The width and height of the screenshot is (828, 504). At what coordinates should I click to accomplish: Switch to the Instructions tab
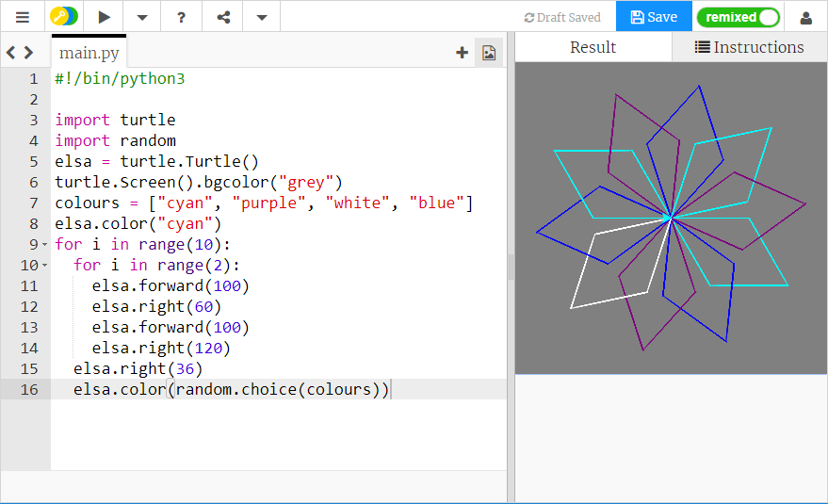pyautogui.click(x=750, y=47)
